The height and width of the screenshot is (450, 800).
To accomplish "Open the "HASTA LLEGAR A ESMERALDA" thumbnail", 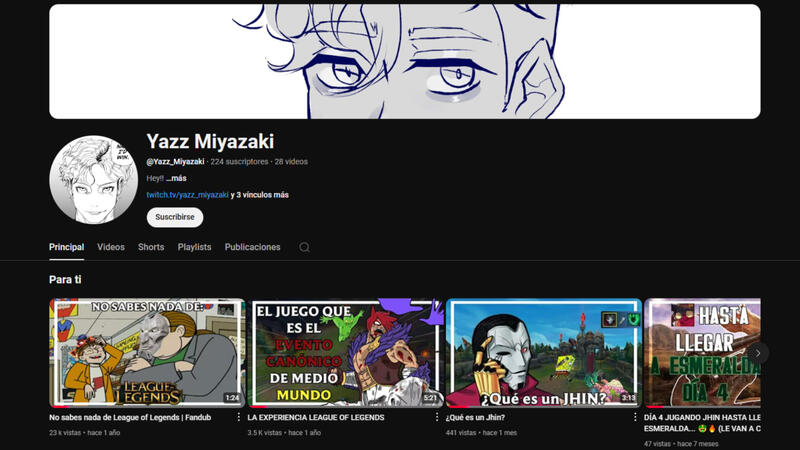I will click(702, 352).
